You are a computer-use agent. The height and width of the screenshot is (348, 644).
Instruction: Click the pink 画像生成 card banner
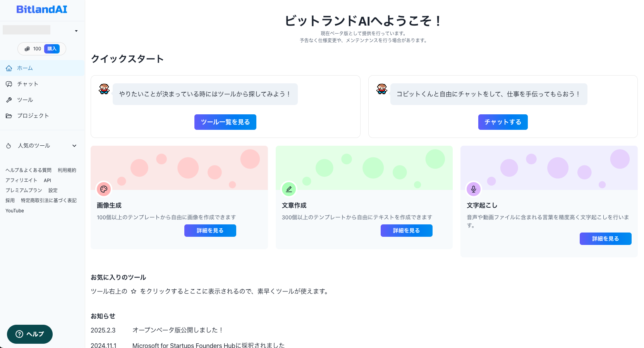[x=179, y=168]
